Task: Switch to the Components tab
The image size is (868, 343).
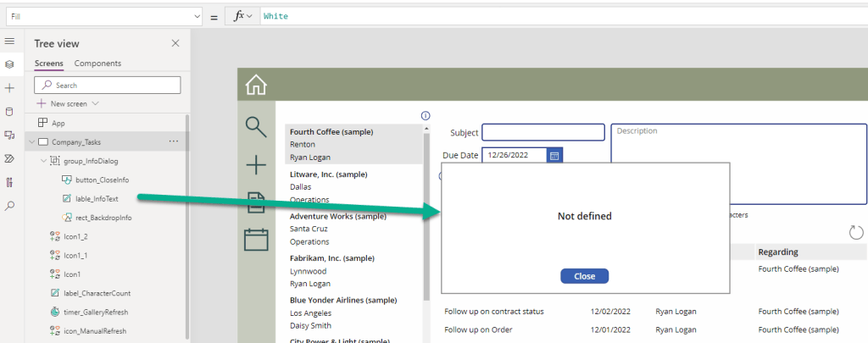Action: coord(98,63)
